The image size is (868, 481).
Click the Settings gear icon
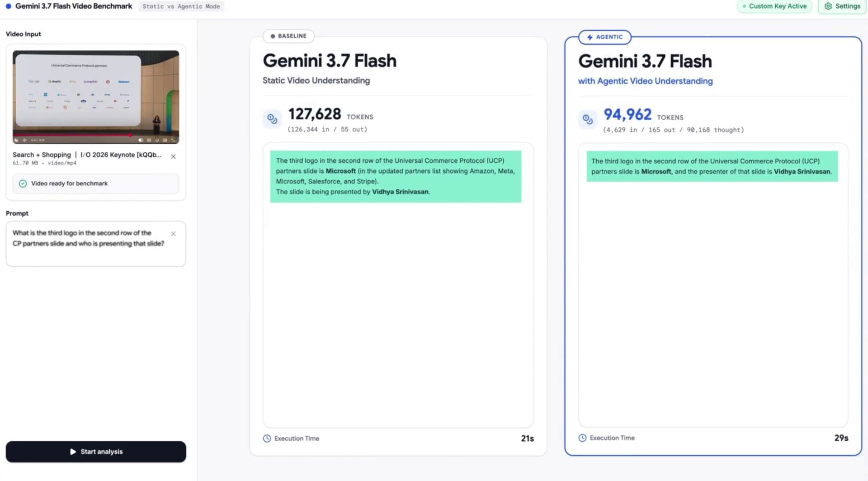[828, 6]
